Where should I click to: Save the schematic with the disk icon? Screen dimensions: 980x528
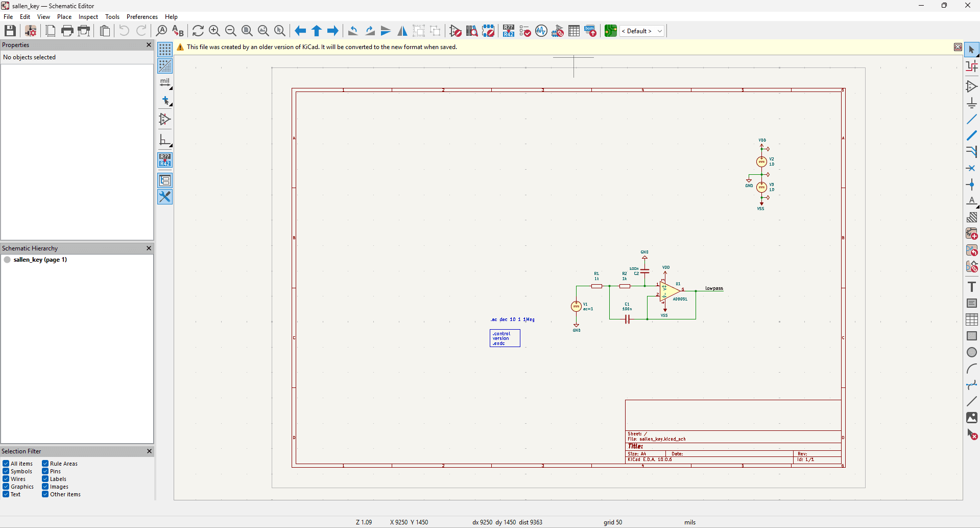tap(10, 31)
